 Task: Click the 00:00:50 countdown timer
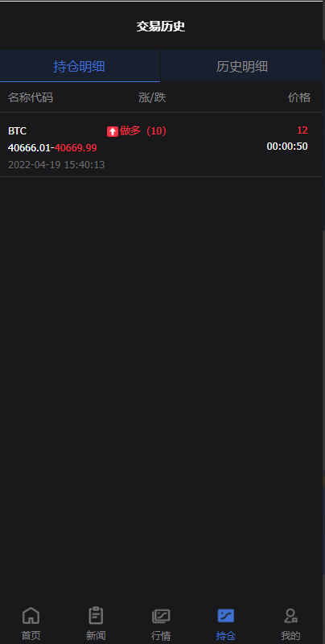pos(287,147)
